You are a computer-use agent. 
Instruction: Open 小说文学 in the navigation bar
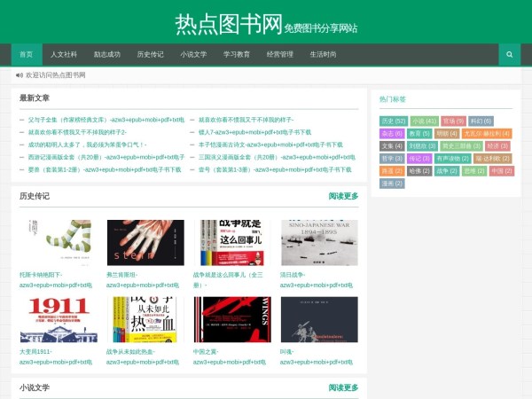pyautogui.click(x=193, y=54)
